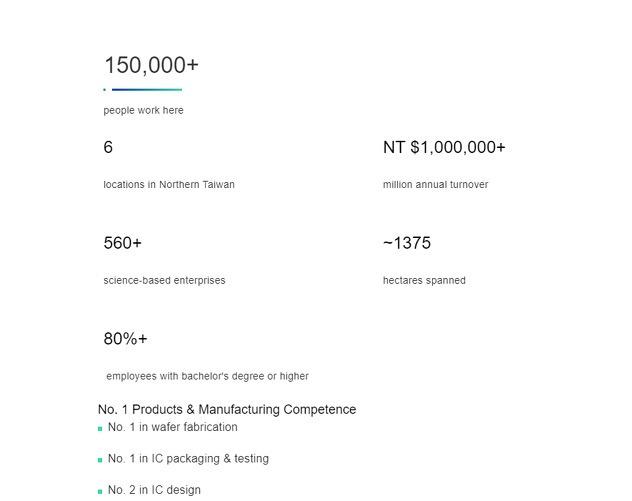Viewport: 632px width, 501px height.
Task: Click the number "6" statistic
Action: tap(108, 148)
